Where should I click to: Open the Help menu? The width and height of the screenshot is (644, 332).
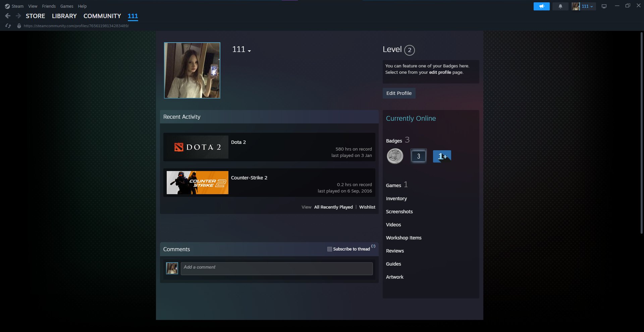click(82, 6)
